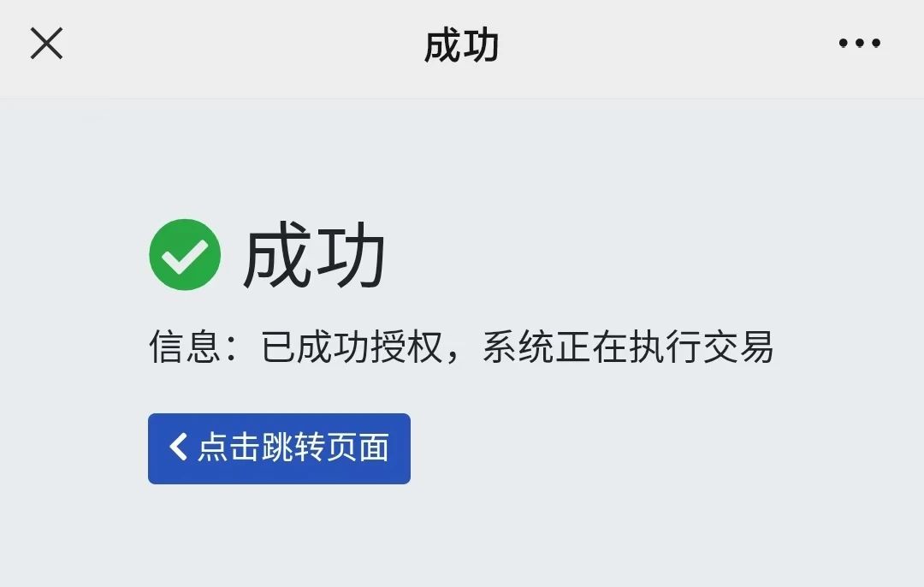
Task: Select the 已成功授权 message text
Action: [352, 347]
